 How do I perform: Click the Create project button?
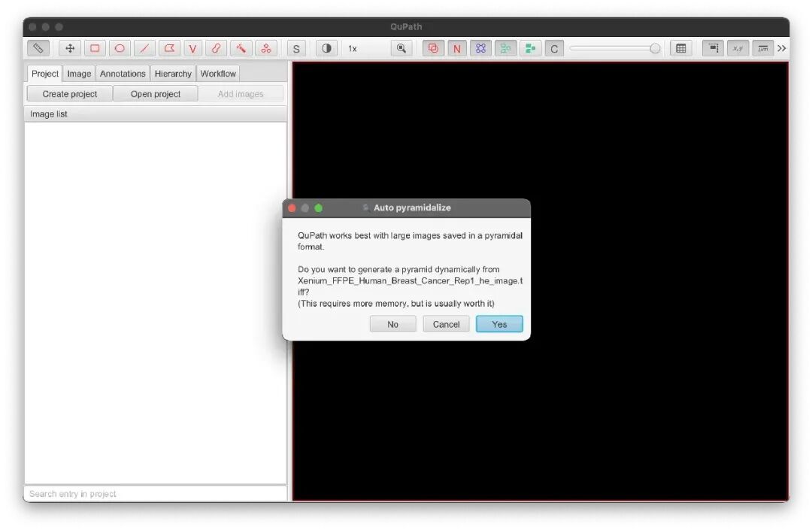point(70,94)
